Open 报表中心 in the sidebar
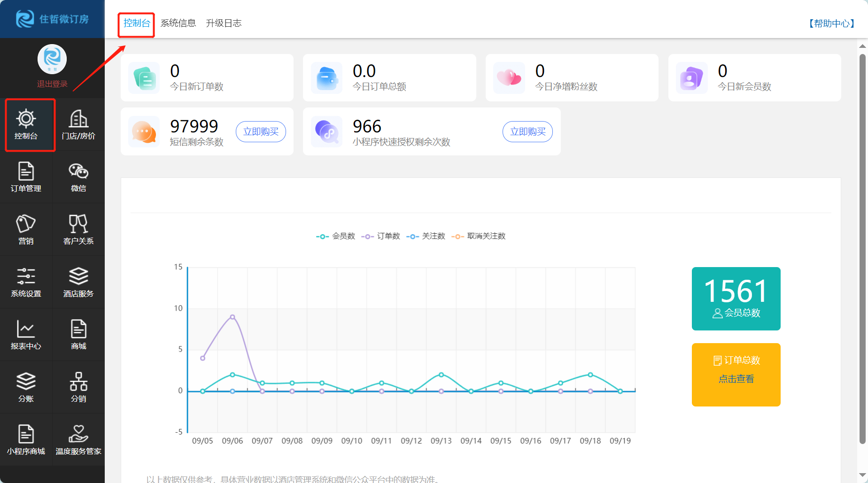The image size is (868, 483). point(26,335)
